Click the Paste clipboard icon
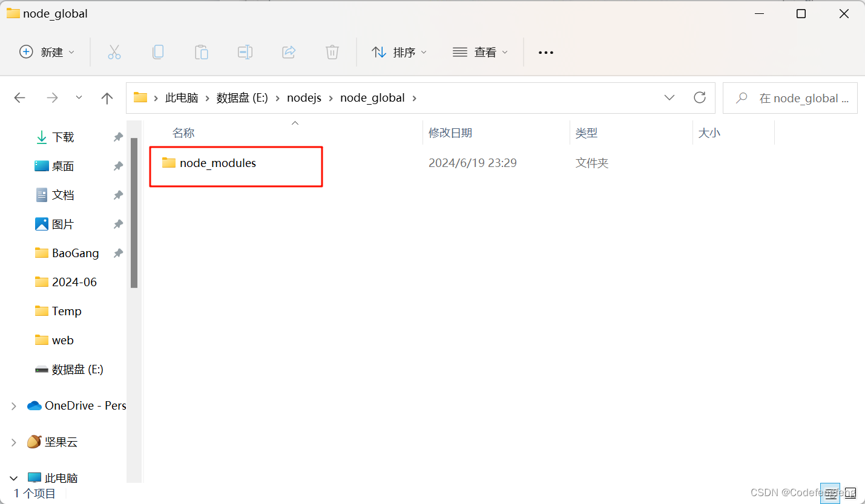The width and height of the screenshot is (865, 504). pos(202,52)
